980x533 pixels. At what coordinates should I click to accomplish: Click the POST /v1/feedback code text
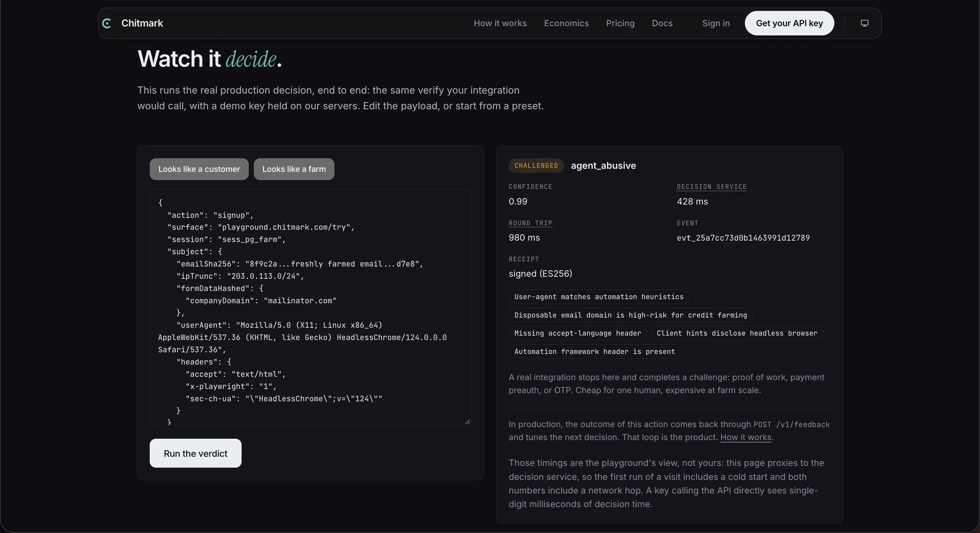click(791, 424)
